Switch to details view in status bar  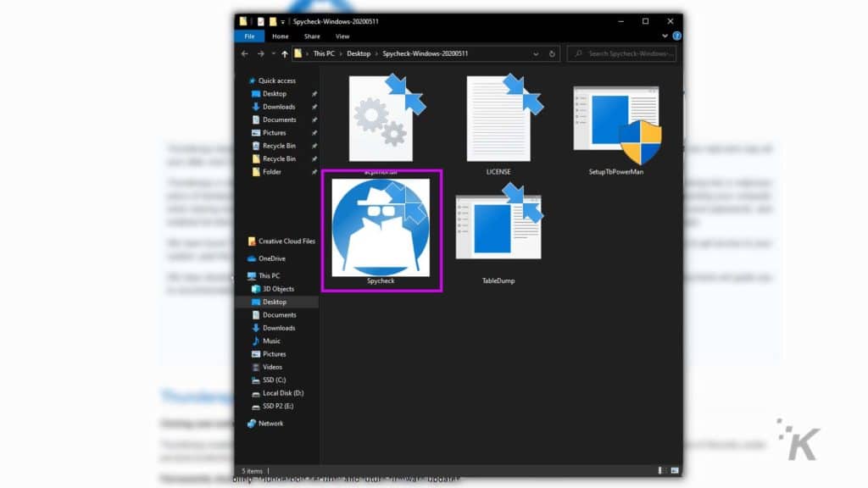[x=663, y=470]
